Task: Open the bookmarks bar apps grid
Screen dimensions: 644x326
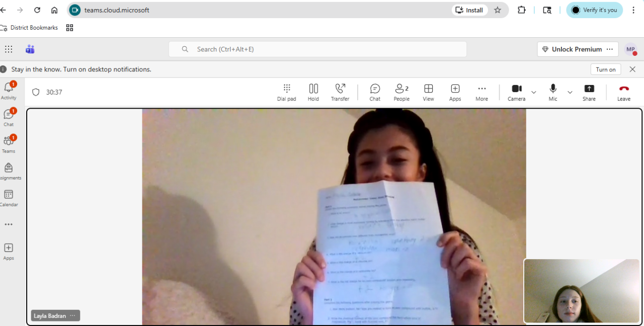Action: tap(70, 28)
